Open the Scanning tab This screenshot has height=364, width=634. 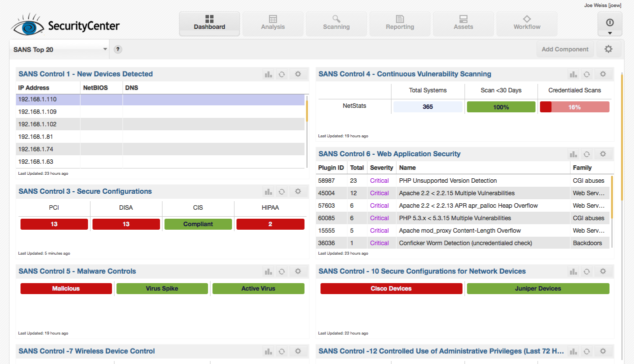click(x=336, y=24)
